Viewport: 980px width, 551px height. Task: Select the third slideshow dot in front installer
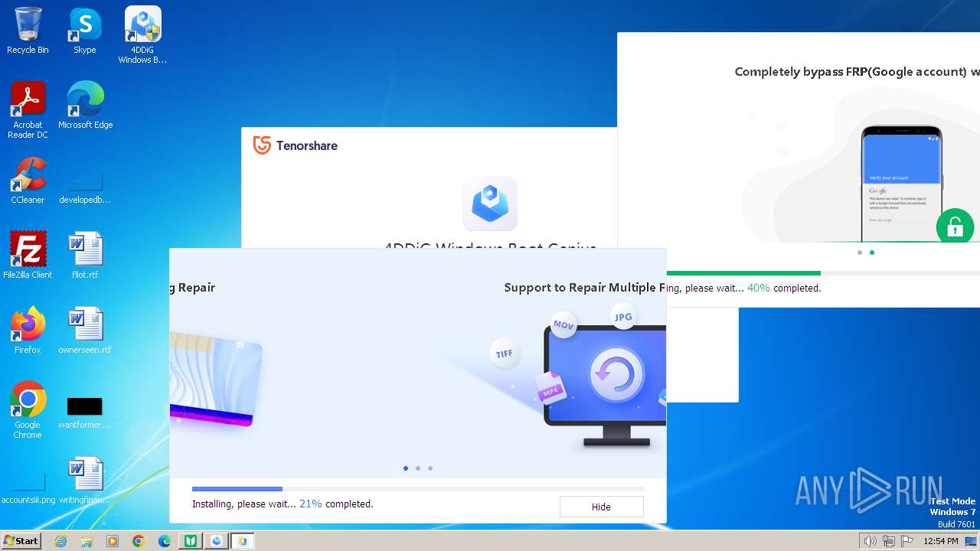[x=430, y=468]
